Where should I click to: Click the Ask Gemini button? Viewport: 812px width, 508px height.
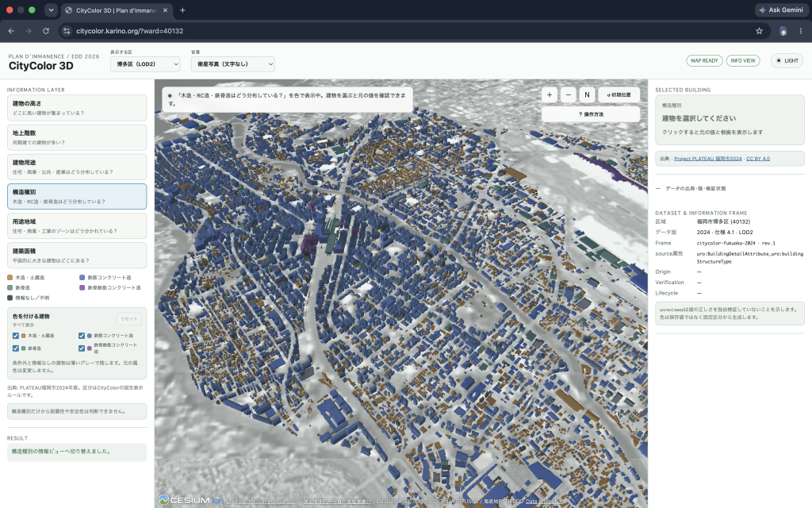pos(781,10)
